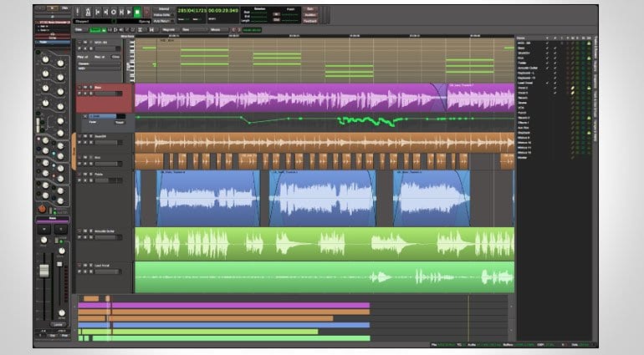This screenshot has width=644, height=355.
Task: Mute the Piano track
Action: [85, 174]
